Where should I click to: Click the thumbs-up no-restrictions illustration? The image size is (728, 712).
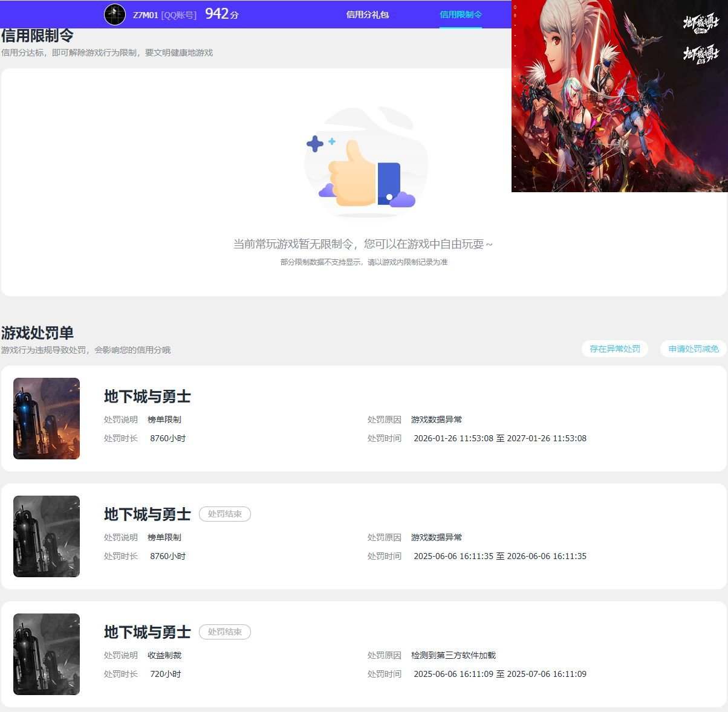[366, 162]
